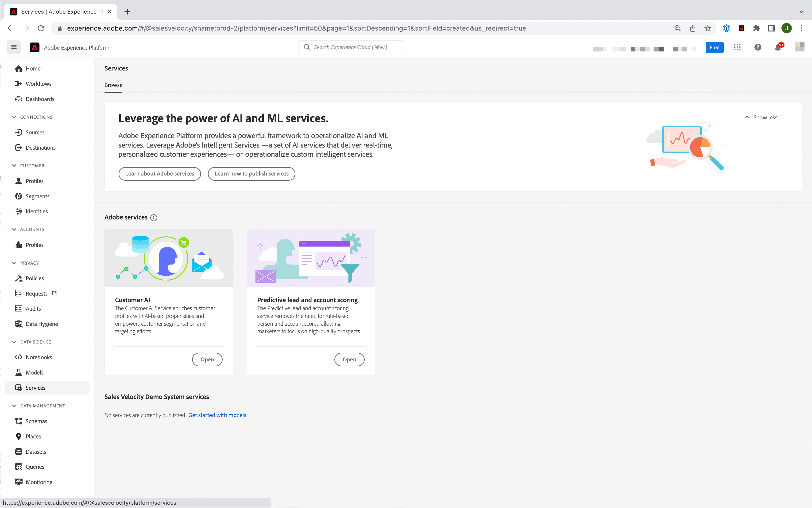Viewport: 812px width, 508px height.
Task: Expand the Connections section
Action: tap(36, 117)
